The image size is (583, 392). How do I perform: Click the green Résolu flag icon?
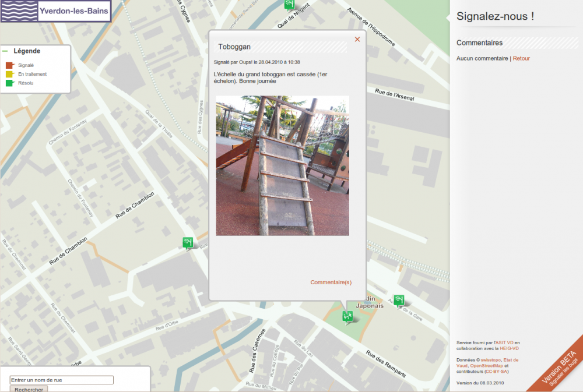coord(10,83)
